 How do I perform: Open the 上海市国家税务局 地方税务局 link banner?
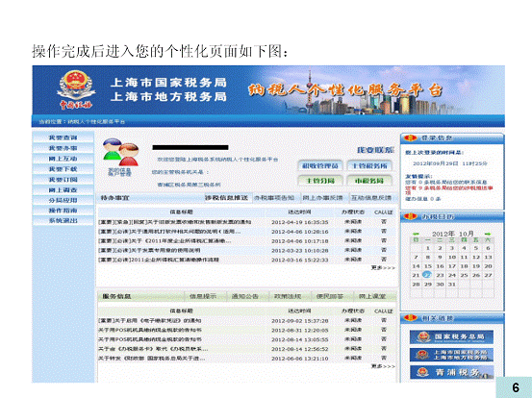[x=451, y=355]
